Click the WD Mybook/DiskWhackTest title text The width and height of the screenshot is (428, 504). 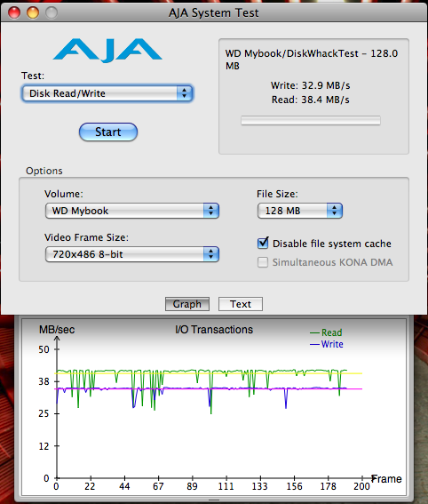pyautogui.click(x=312, y=60)
